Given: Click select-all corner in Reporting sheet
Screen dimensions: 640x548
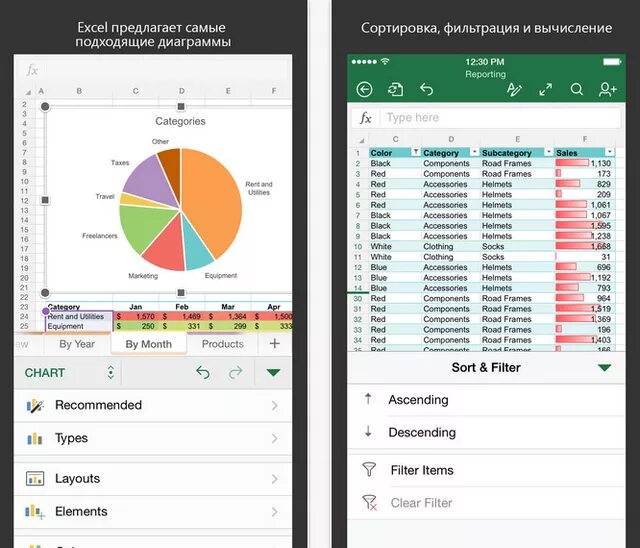Looking at the screenshot, I should pos(361,140).
